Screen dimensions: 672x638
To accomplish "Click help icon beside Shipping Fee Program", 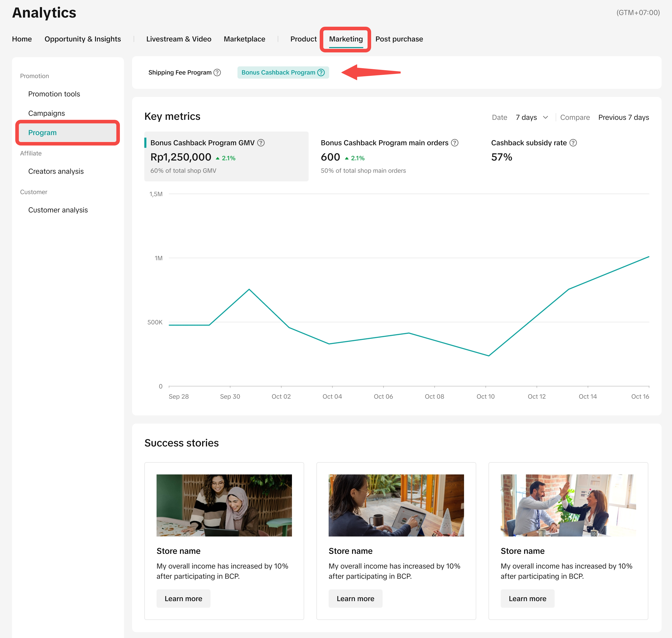I will click(x=217, y=72).
